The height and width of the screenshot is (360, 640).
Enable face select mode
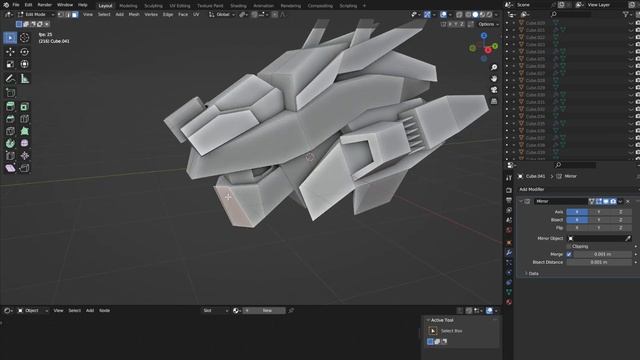point(75,15)
